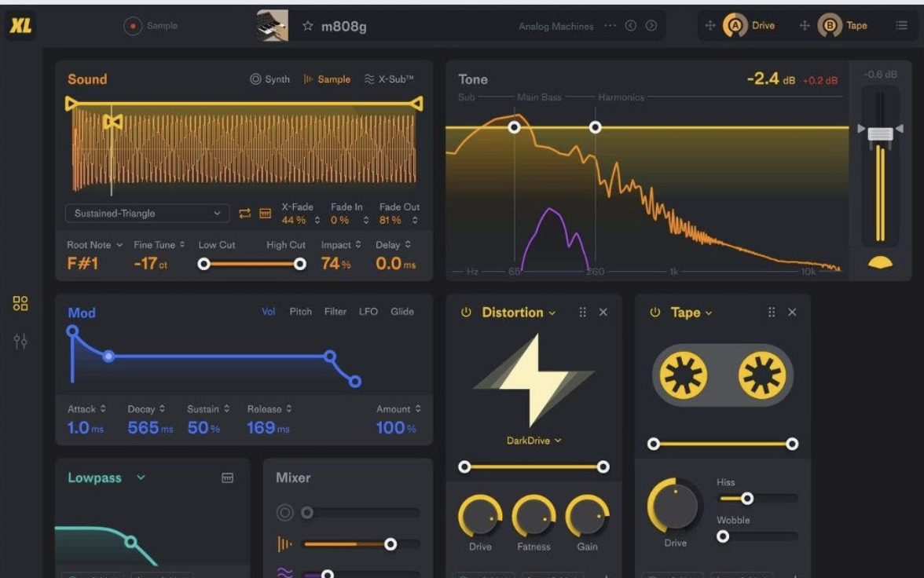
Task: Click the Low Cut slider handle
Action: click(204, 264)
